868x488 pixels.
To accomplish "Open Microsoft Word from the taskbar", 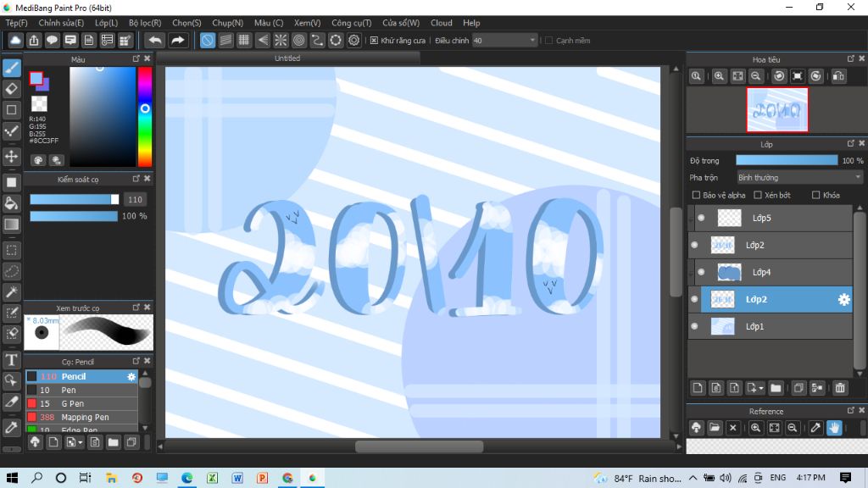I will tap(237, 478).
